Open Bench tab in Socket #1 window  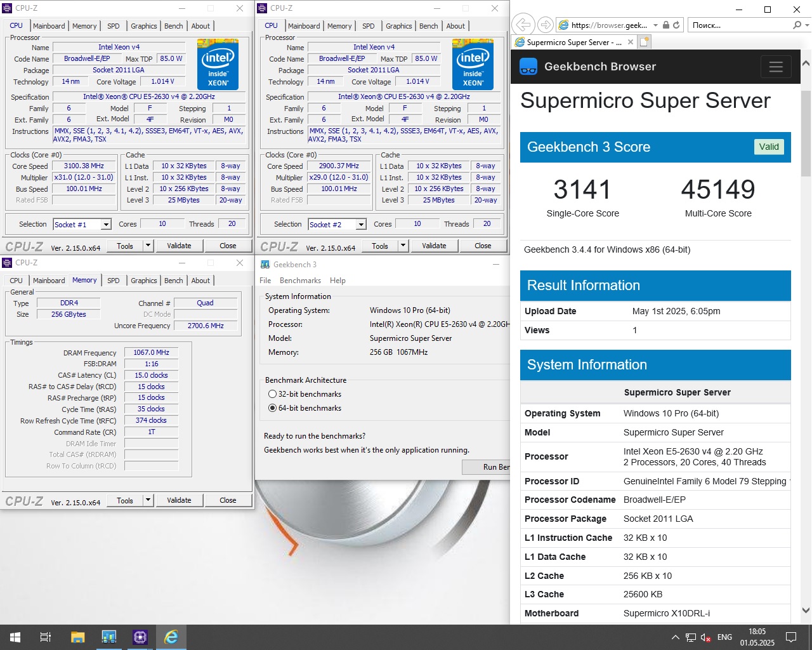174,26
